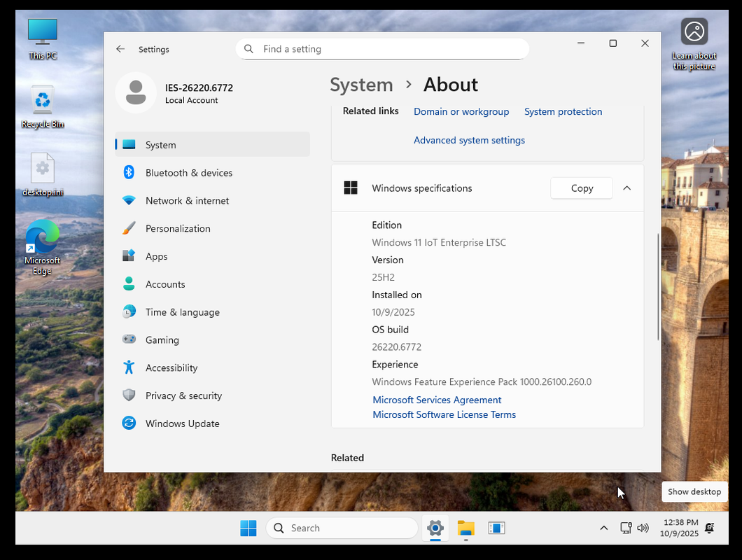Open the System protection link
Image resolution: width=742 pixels, height=560 pixels.
pyautogui.click(x=563, y=111)
